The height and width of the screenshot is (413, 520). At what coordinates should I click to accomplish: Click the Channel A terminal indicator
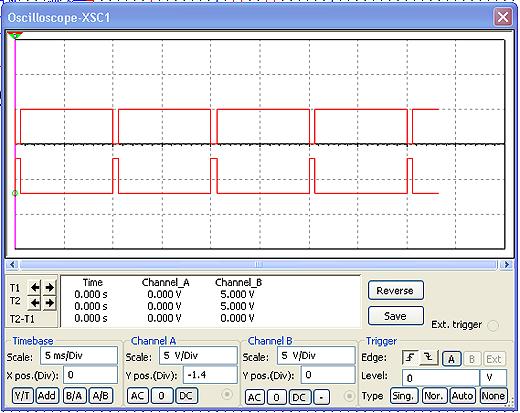(227, 394)
